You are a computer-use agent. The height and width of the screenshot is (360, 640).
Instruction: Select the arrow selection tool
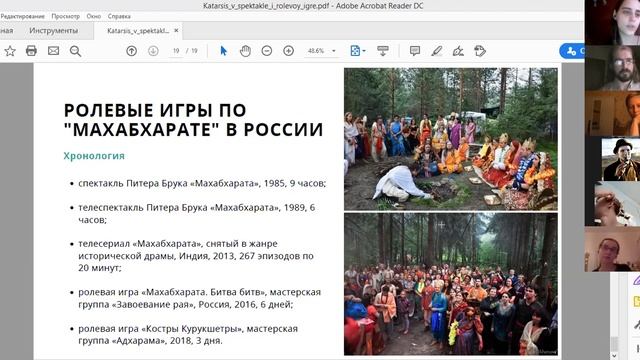coord(223,51)
